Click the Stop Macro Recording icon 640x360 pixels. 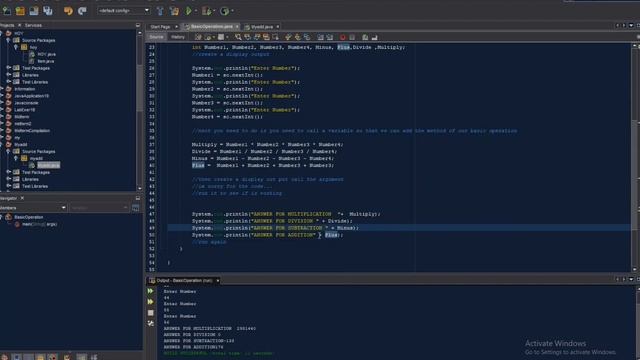(x=352, y=37)
